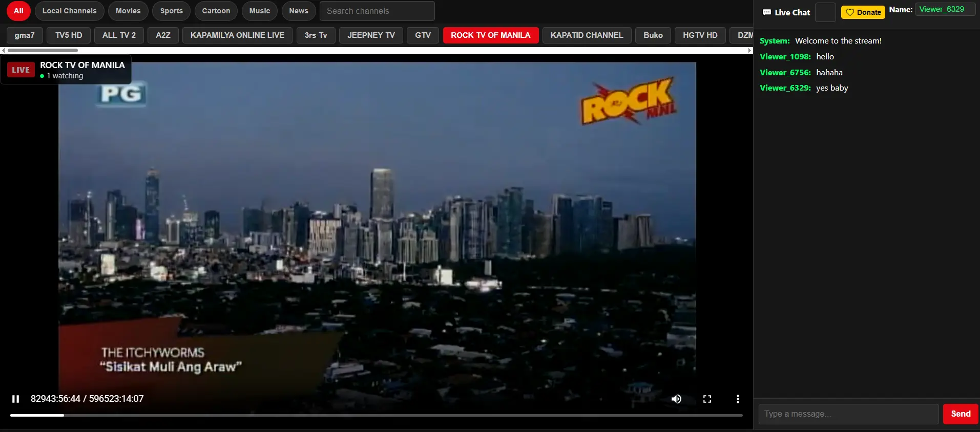The height and width of the screenshot is (432, 980).
Task: Open HGTV HD channel
Action: (700, 35)
